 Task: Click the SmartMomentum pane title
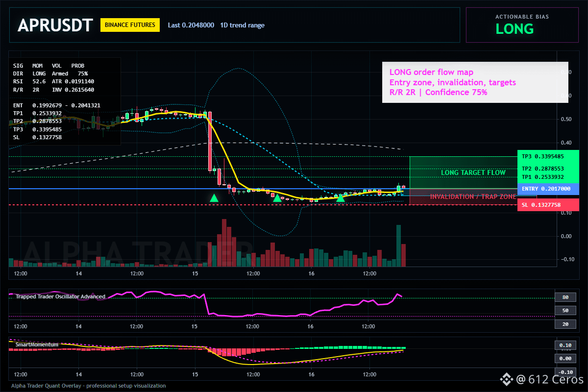coord(37,344)
